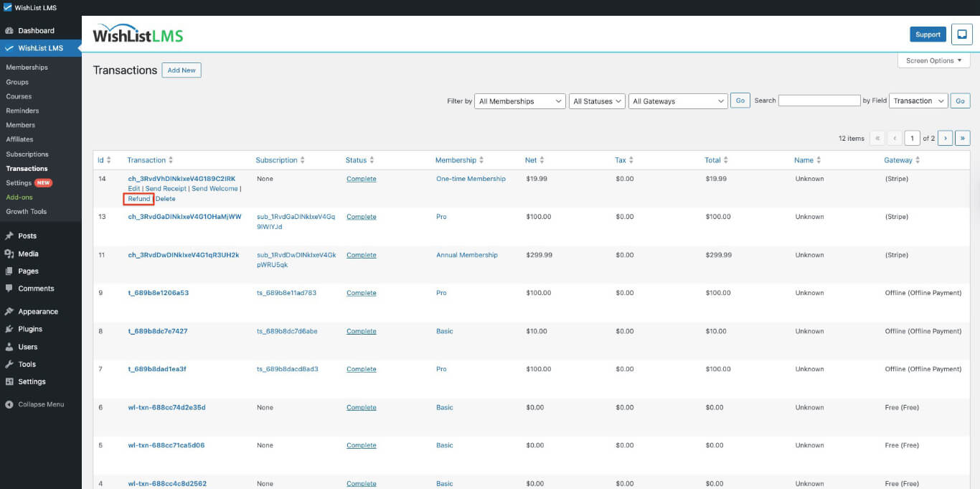Collapse the admin sidebar menu
Screen dimensions: 980x489
click(x=34, y=404)
